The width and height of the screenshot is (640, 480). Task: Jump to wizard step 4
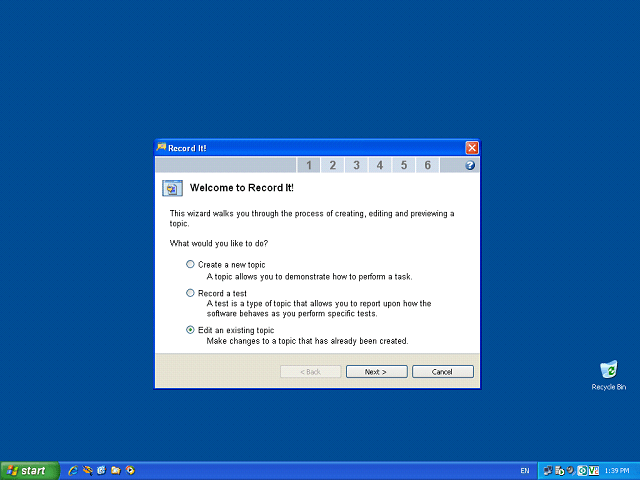380,165
